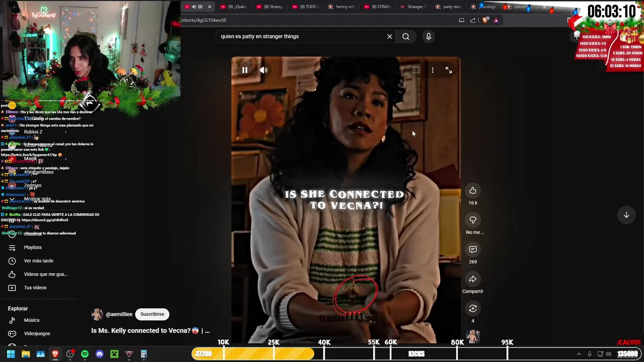Image resolution: width=644 pixels, height=362 pixels.
Task: Click the microphone system tray icon
Action: 590,354
